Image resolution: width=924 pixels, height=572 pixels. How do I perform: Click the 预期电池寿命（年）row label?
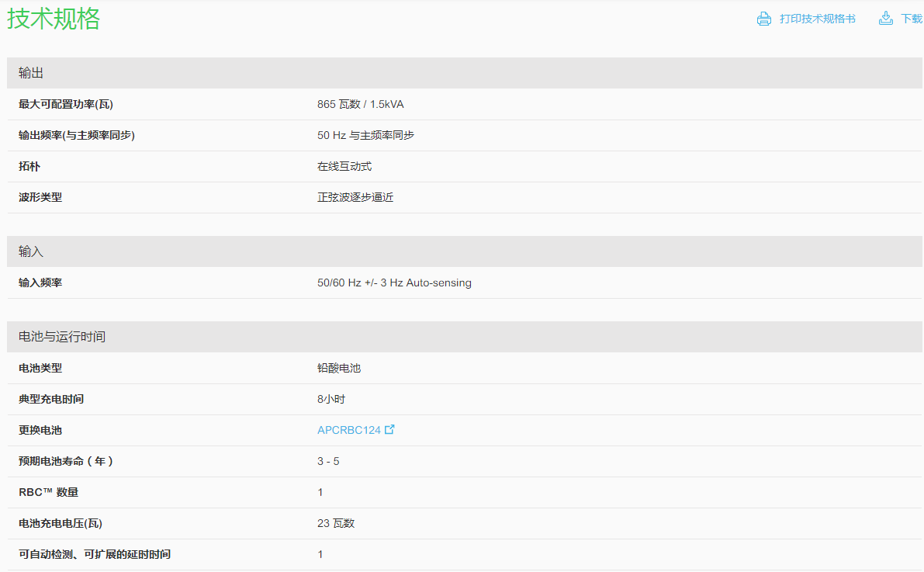click(x=67, y=461)
